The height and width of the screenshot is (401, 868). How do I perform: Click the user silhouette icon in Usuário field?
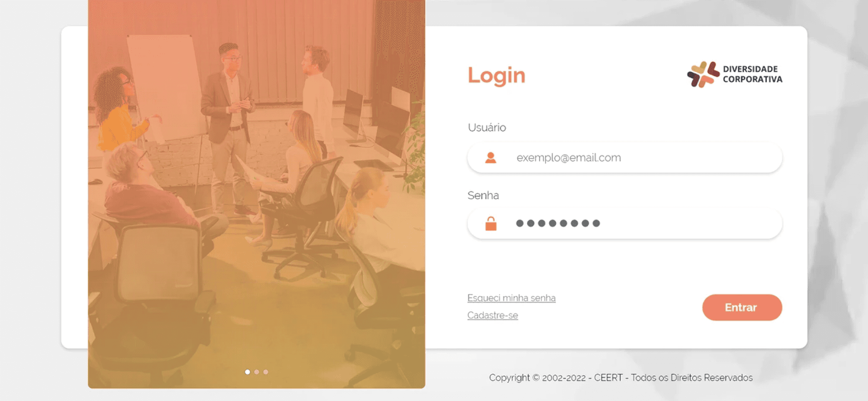[491, 158]
